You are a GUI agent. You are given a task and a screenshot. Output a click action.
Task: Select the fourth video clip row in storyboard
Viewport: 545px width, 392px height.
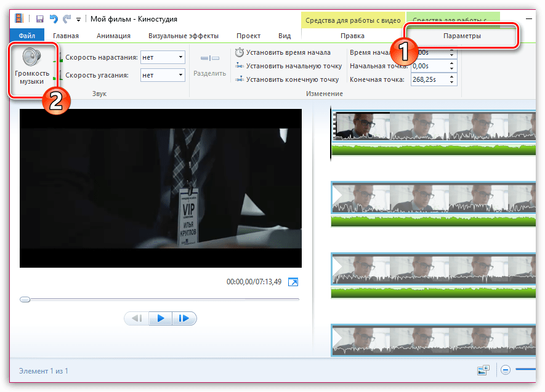click(x=434, y=340)
